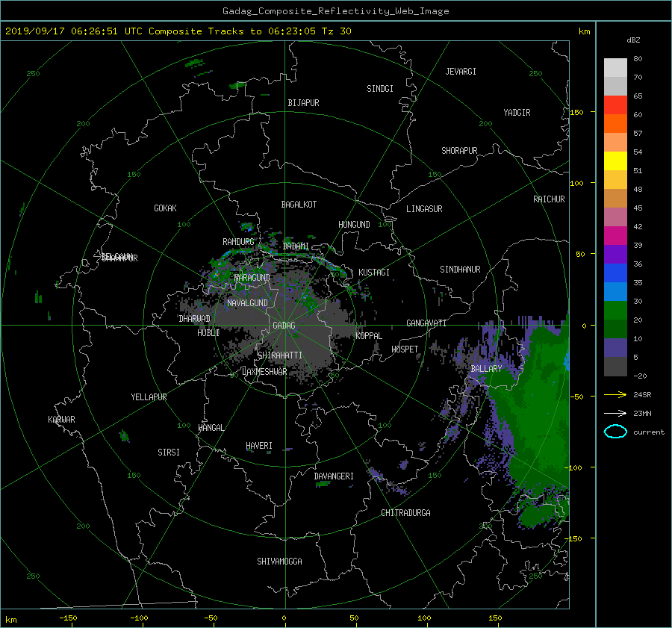672x628 pixels.
Task: Click the DAVANGERI city label
Action: point(334,476)
